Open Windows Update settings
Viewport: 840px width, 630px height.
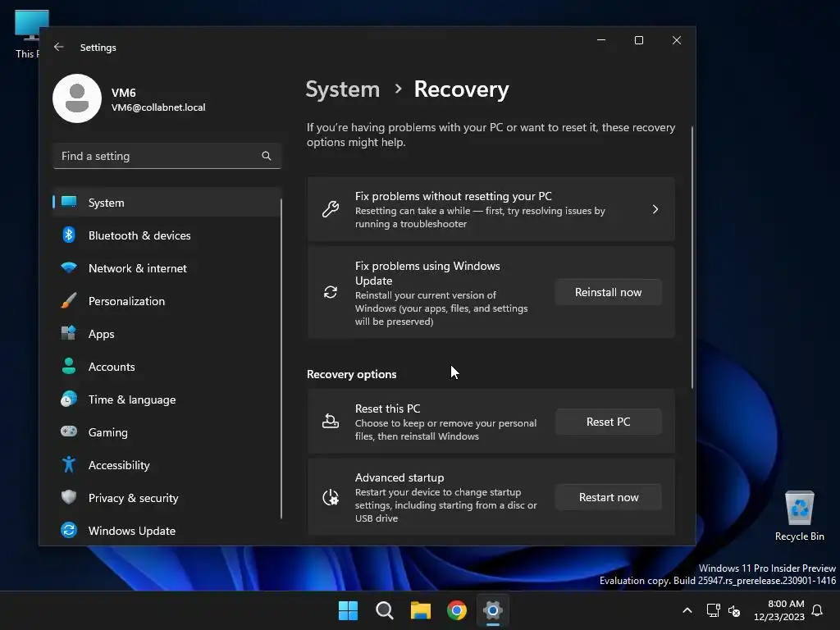pos(167,531)
